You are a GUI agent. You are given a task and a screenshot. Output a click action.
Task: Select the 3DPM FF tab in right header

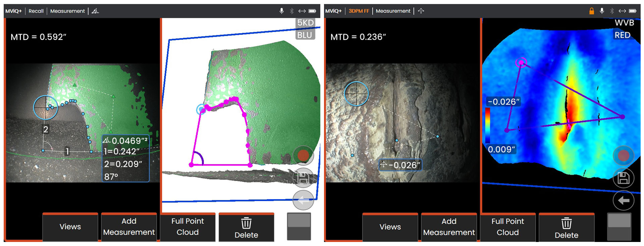pyautogui.click(x=359, y=11)
